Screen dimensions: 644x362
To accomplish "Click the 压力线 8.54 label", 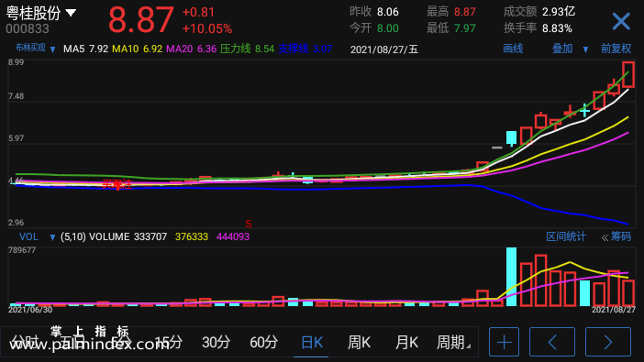I will click(x=247, y=49).
